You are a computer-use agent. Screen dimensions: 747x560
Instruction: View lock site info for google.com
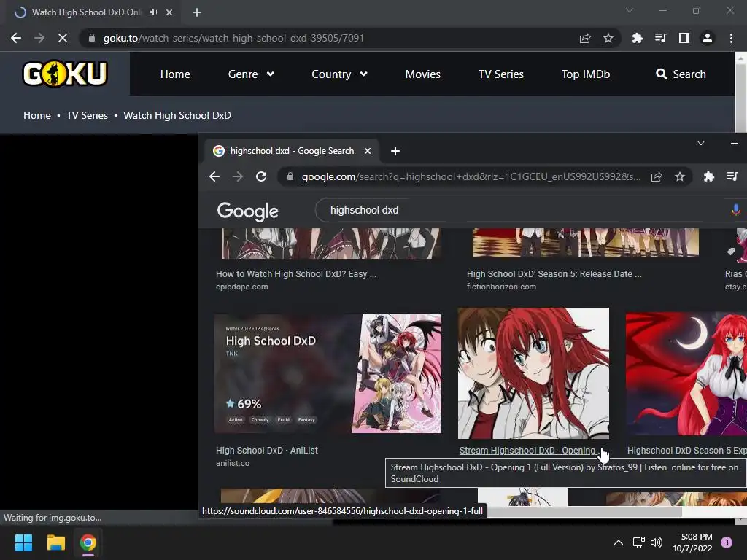coord(290,176)
